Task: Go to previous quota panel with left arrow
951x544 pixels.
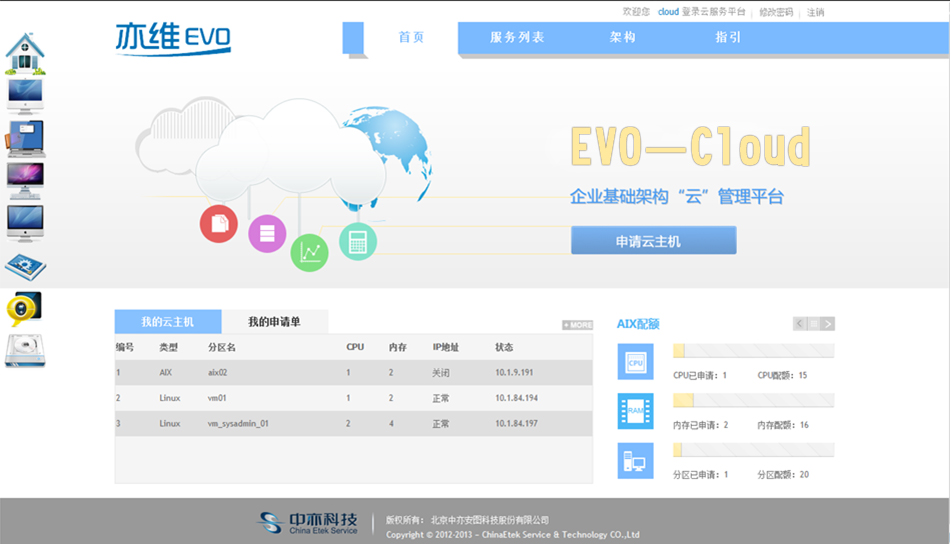Action: (x=800, y=324)
